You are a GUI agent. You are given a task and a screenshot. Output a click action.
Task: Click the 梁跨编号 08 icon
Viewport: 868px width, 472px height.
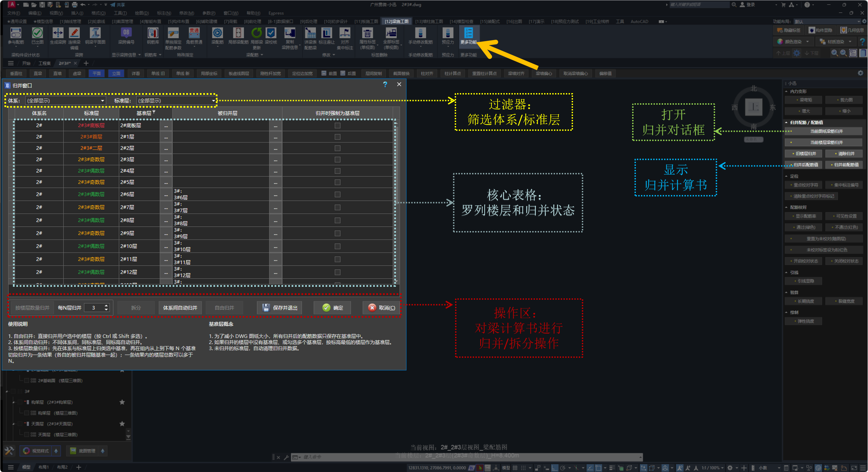pyautogui.click(x=126, y=33)
